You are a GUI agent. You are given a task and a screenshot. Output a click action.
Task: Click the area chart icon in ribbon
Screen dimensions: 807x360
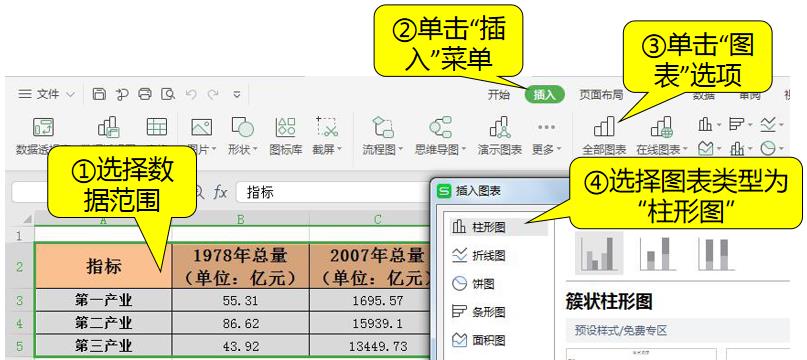click(x=705, y=149)
